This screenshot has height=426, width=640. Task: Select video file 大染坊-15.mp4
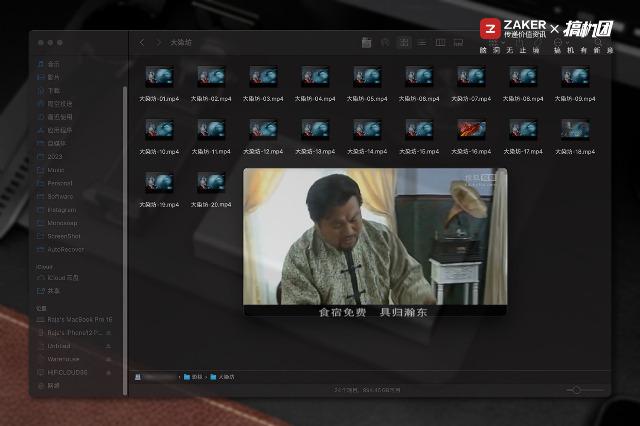[x=419, y=137]
